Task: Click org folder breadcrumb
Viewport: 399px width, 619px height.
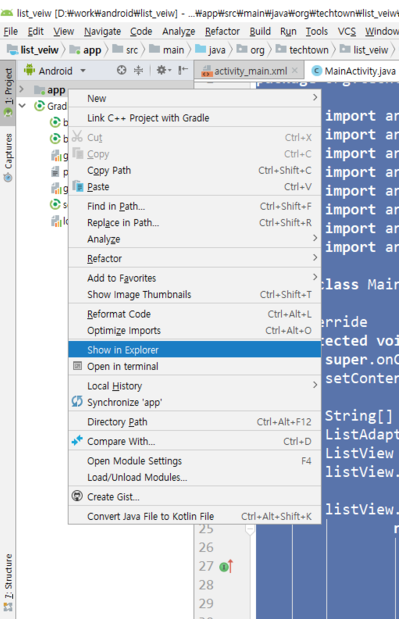Action: tap(250, 50)
